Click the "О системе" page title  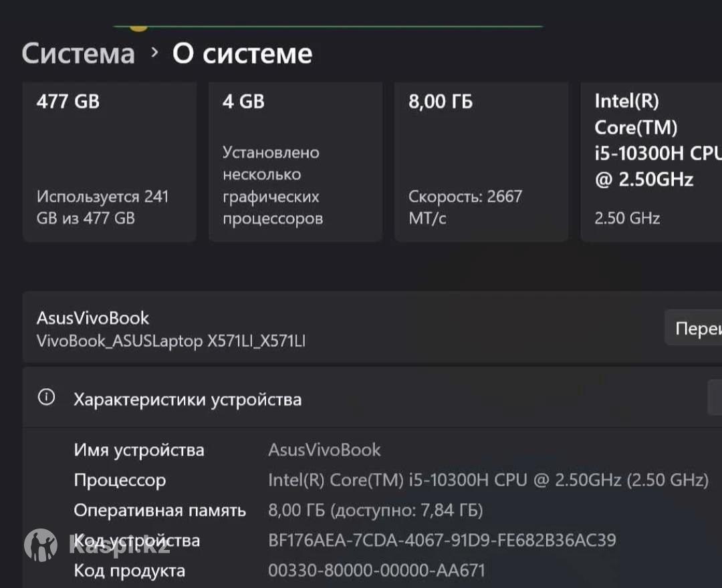click(x=242, y=53)
